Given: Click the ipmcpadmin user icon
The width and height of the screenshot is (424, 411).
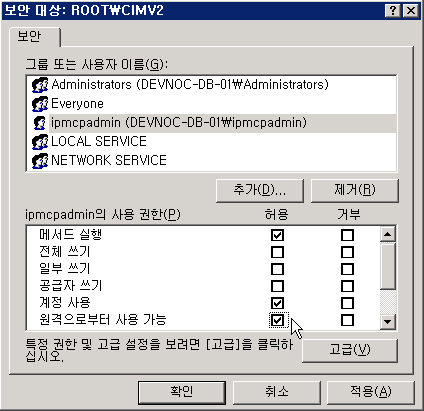Looking at the screenshot, I should [x=40, y=123].
